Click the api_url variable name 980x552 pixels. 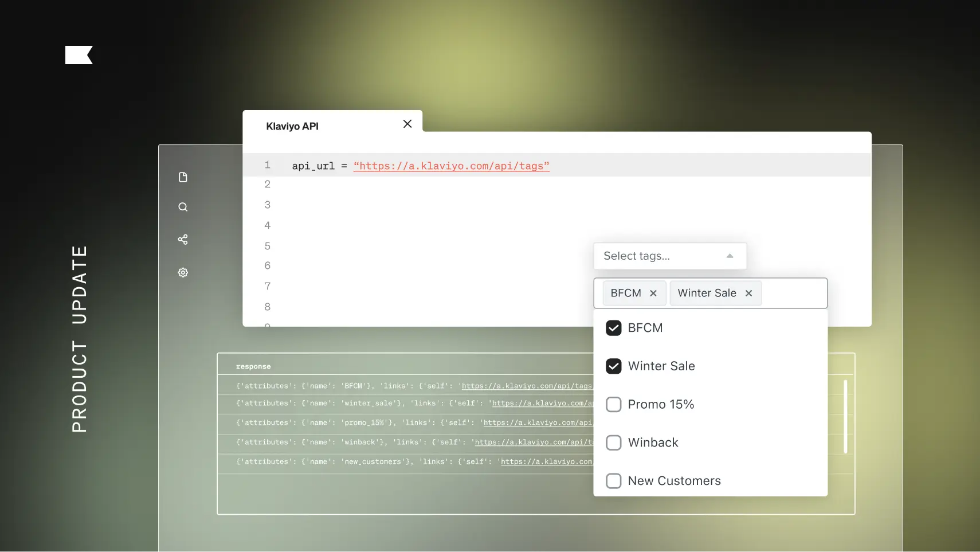point(313,166)
